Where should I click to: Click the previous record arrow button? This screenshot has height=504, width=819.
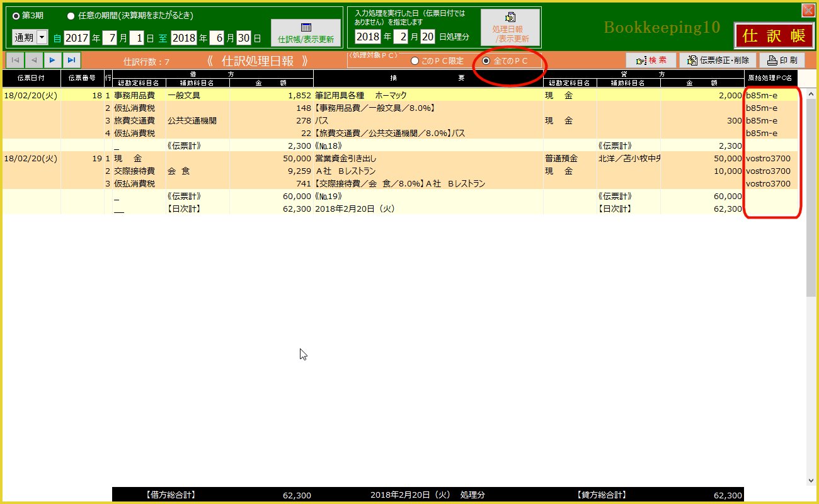pyautogui.click(x=33, y=60)
